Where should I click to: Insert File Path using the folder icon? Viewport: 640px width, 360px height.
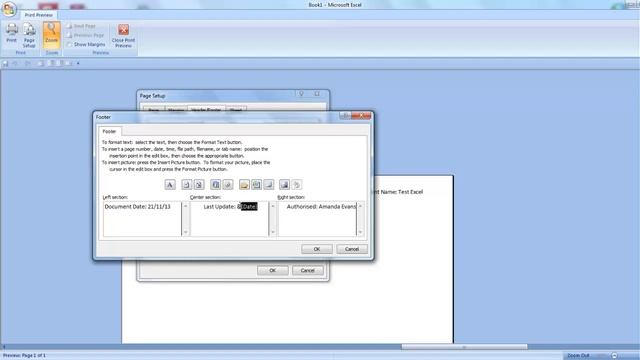244,185
